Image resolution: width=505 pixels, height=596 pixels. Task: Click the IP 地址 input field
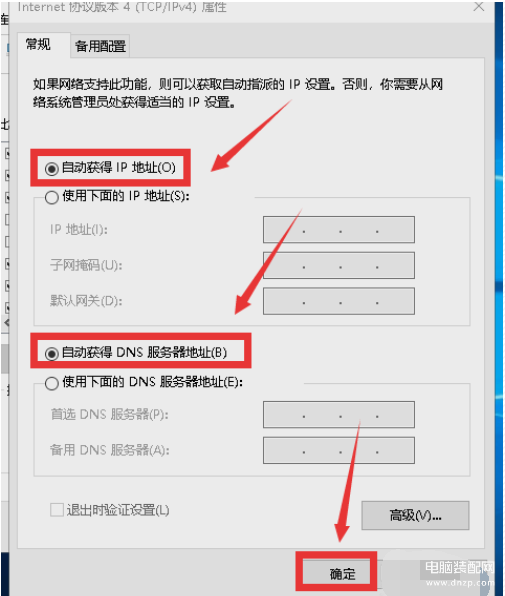(x=339, y=230)
